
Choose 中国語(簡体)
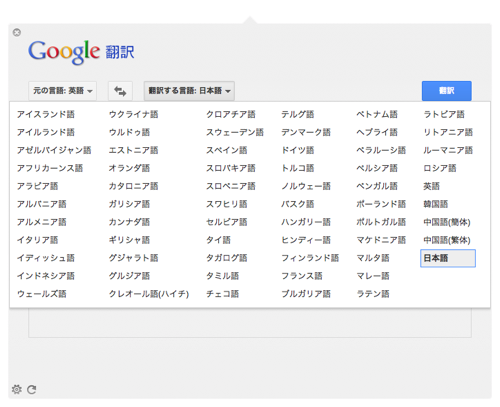coord(447,222)
